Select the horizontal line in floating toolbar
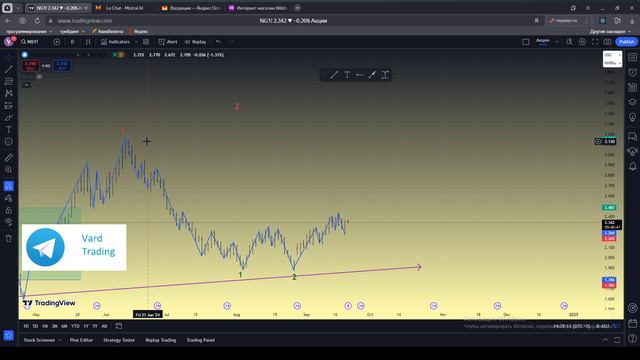Image resolution: width=640 pixels, height=360 pixels. point(359,75)
